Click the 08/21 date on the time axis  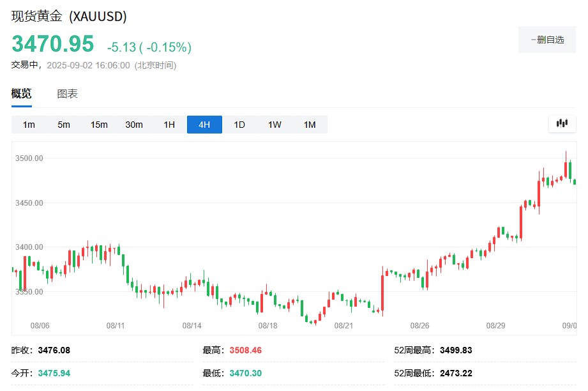coord(344,325)
